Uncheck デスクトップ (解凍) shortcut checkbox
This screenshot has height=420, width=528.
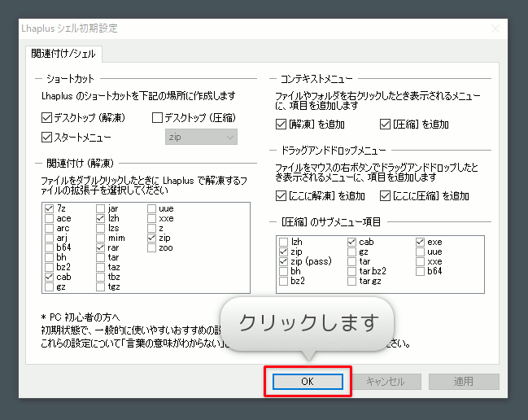47,118
